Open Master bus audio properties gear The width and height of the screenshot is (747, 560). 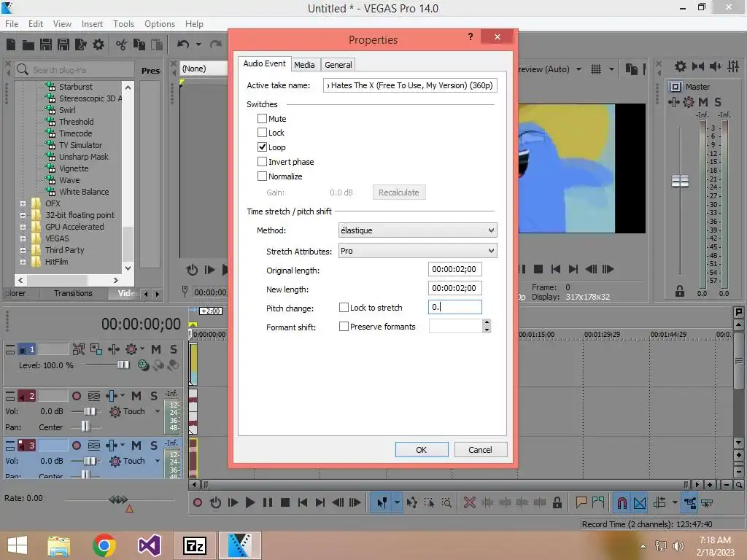coord(681,66)
